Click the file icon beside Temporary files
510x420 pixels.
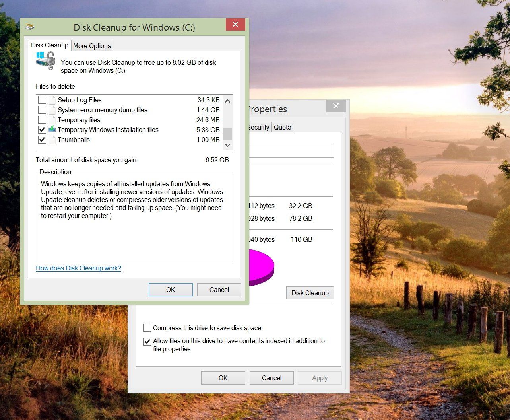tap(52, 120)
